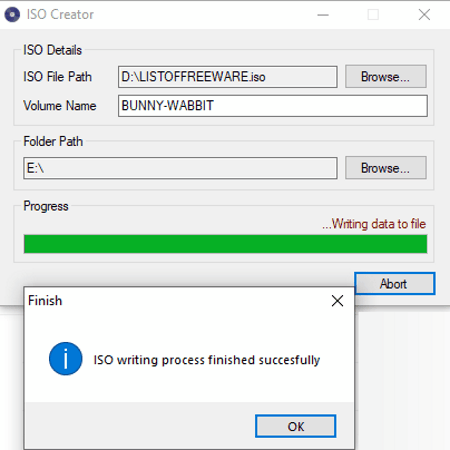Click the "Writing data to file" status text
This screenshot has height=450, width=450.
pos(374,224)
